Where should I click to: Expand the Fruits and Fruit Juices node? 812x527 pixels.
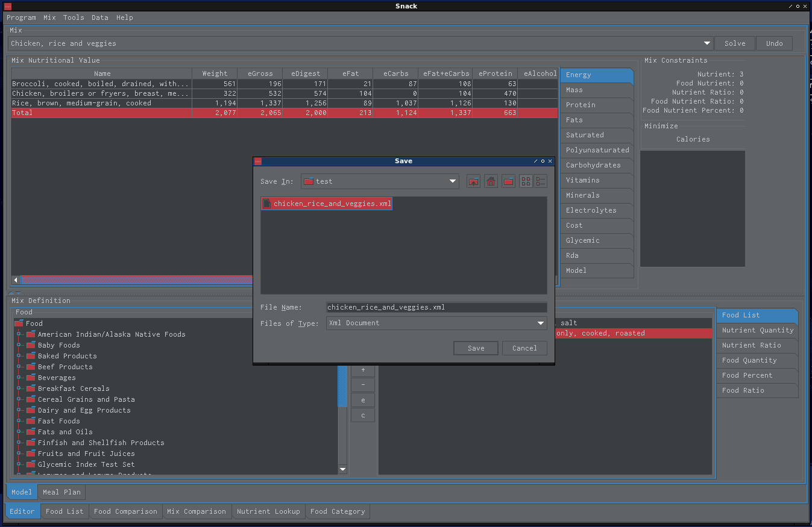[x=19, y=454]
